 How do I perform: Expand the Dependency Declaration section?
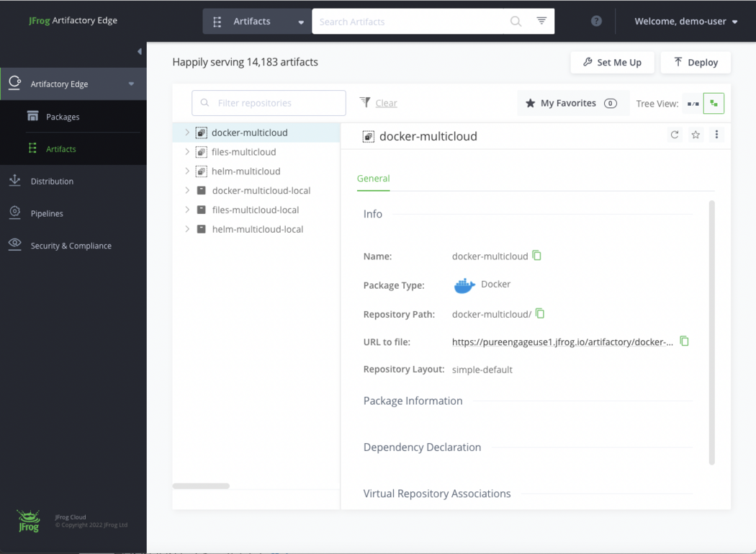pyautogui.click(x=422, y=447)
